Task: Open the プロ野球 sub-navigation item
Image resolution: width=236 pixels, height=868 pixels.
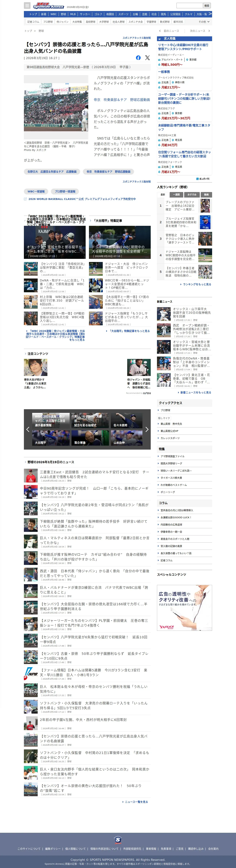Action: click(48, 21)
